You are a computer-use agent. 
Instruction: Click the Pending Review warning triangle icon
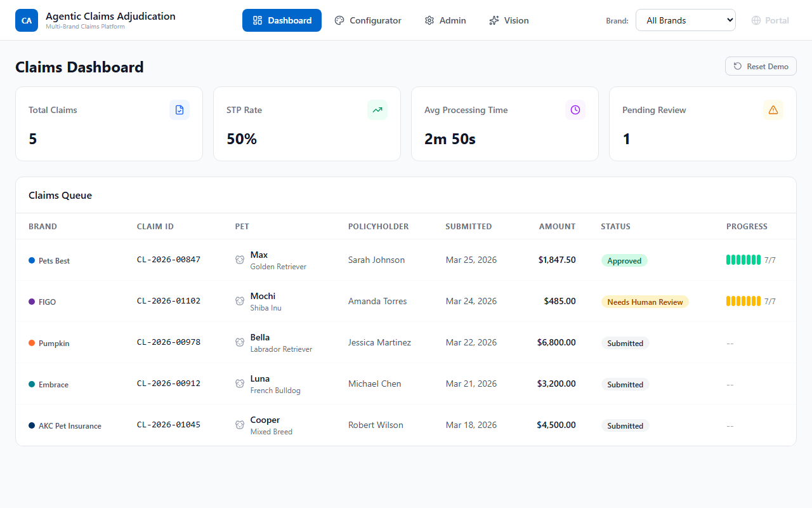pos(773,110)
